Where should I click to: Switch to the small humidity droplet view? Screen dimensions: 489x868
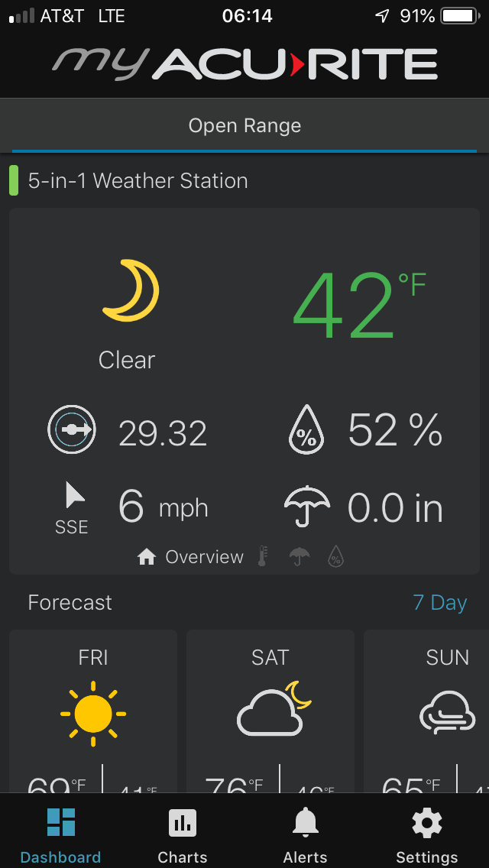[x=335, y=556]
